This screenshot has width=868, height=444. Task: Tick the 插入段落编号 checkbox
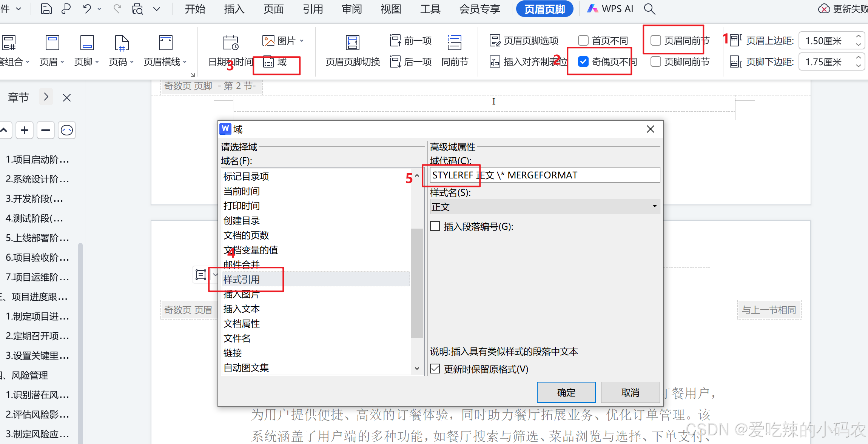[x=435, y=226]
